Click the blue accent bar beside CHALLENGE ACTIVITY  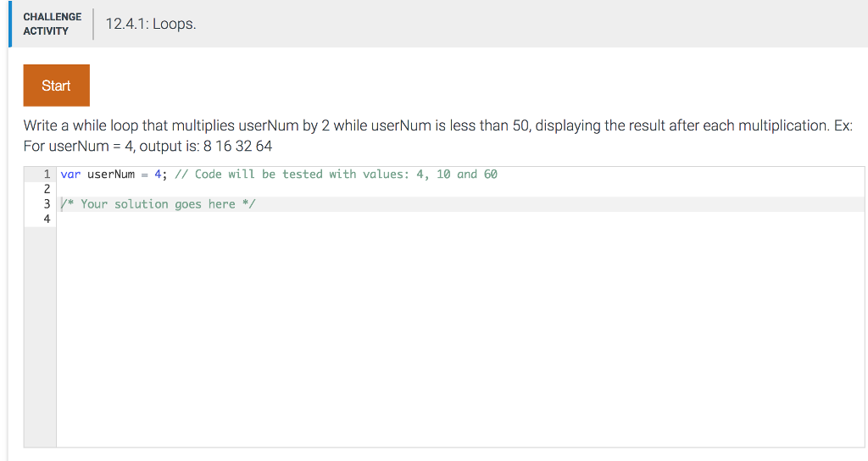coord(10,24)
